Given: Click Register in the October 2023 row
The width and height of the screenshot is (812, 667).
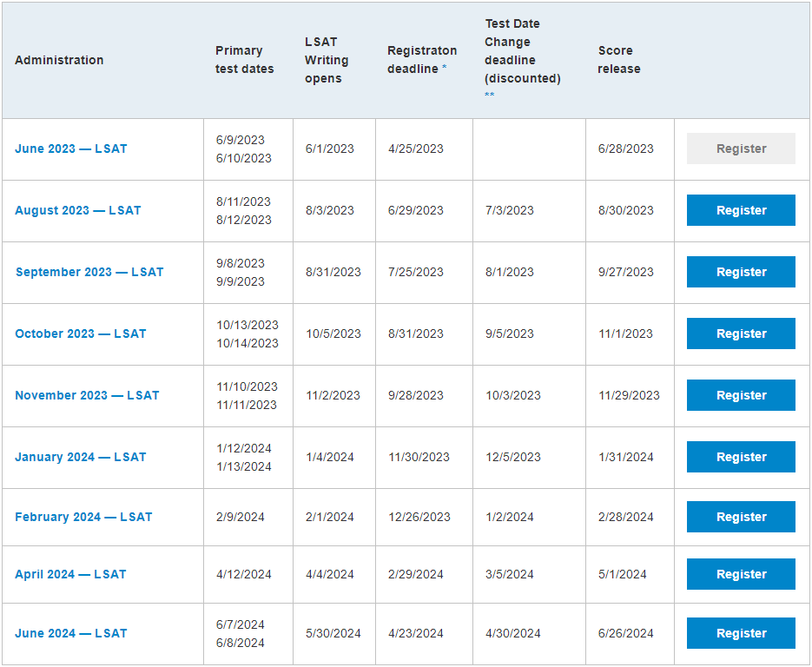Looking at the screenshot, I should click(x=741, y=333).
